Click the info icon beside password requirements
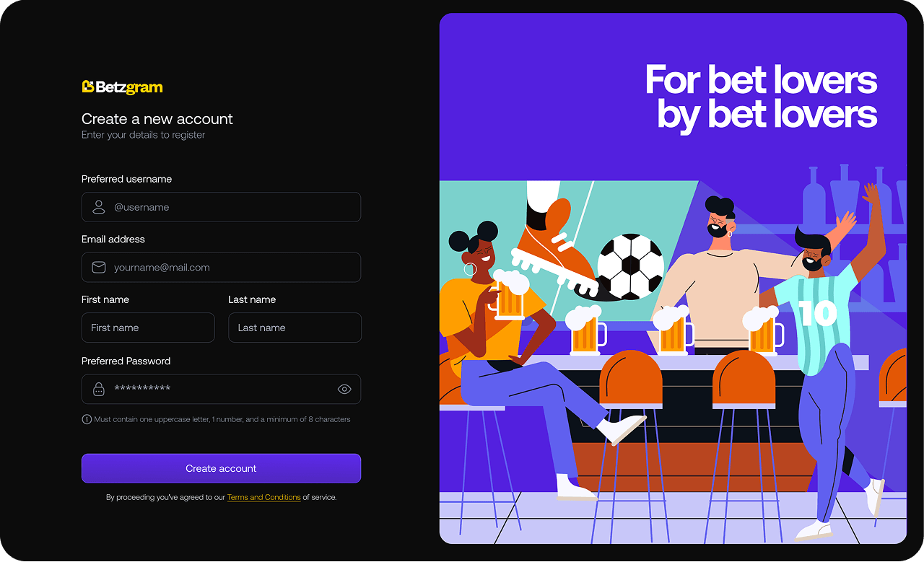This screenshot has height=562, width=924. (87, 419)
